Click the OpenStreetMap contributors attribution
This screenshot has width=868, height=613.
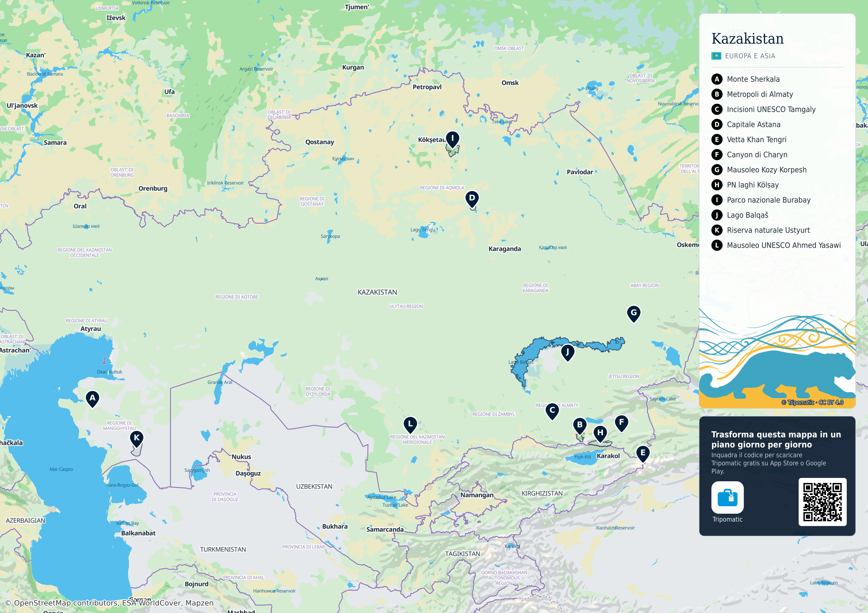109,603
